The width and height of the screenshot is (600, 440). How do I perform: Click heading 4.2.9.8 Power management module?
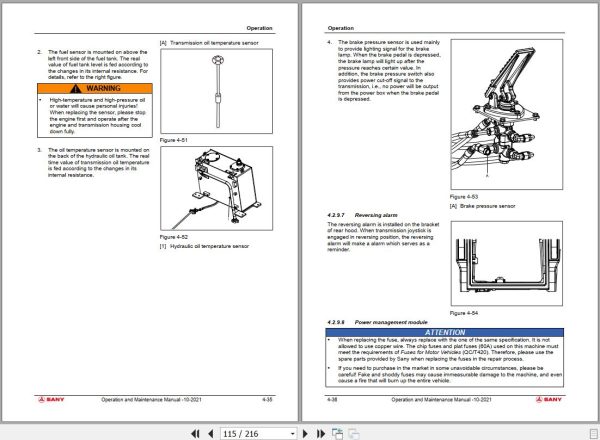(377, 322)
